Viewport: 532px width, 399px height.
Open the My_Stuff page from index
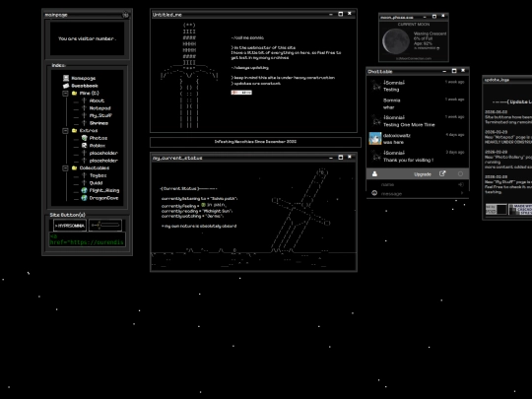click(x=100, y=115)
